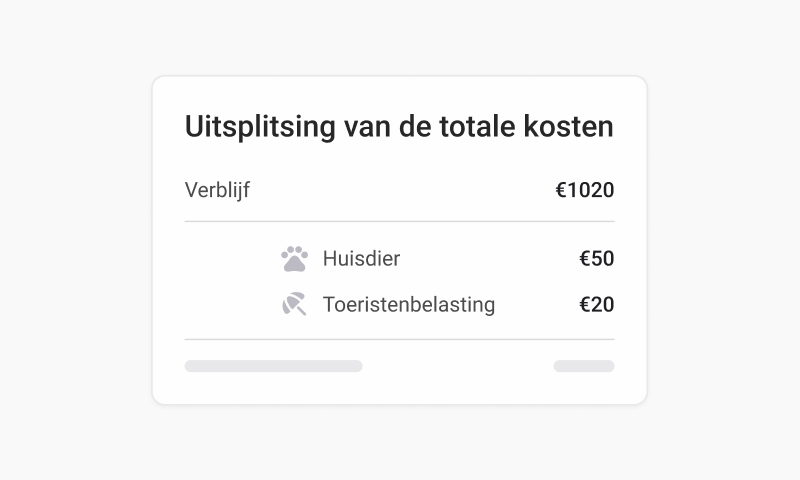Viewport: 800px width, 480px height.
Task: Click the short grey placeholder bar at bottom right
Action: point(584,366)
